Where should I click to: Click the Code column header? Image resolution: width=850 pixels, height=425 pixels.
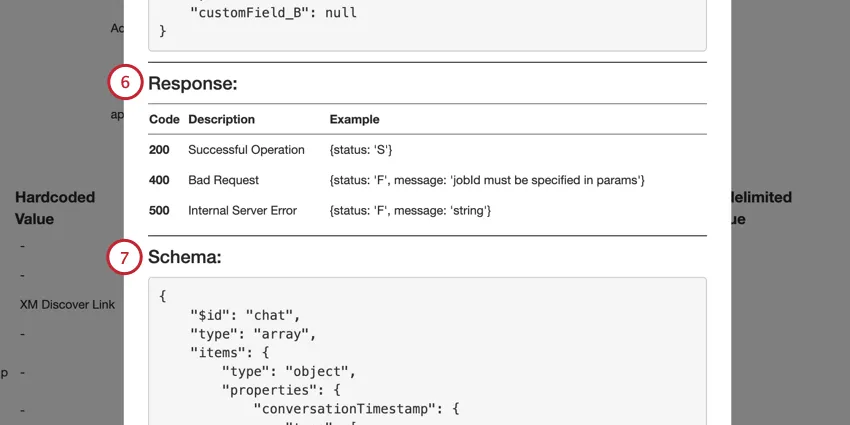pyautogui.click(x=164, y=119)
